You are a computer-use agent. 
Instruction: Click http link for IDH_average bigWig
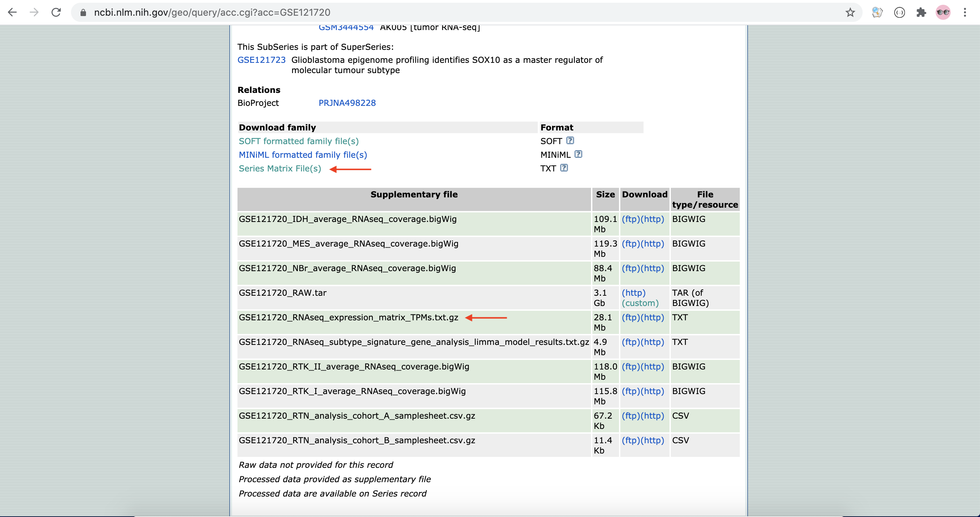pyautogui.click(x=652, y=219)
